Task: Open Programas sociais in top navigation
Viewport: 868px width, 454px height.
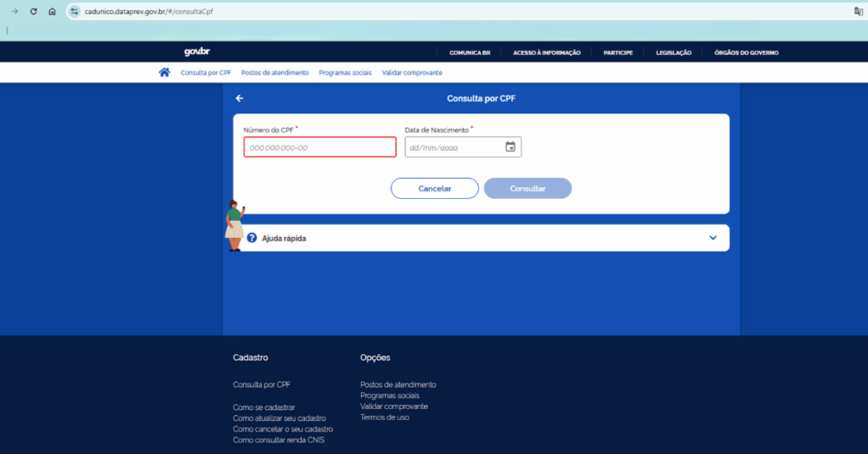Action: [x=345, y=73]
